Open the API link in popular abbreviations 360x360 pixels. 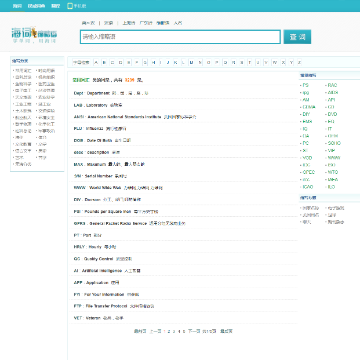coord(332,100)
